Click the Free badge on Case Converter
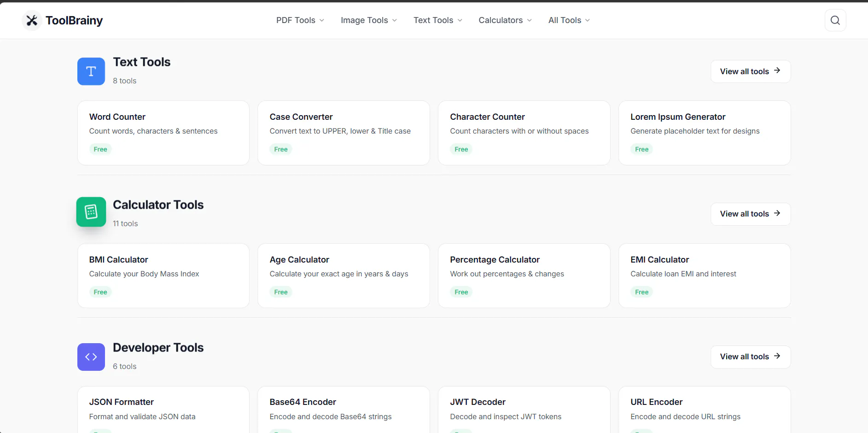The height and width of the screenshot is (433, 868). click(x=281, y=149)
